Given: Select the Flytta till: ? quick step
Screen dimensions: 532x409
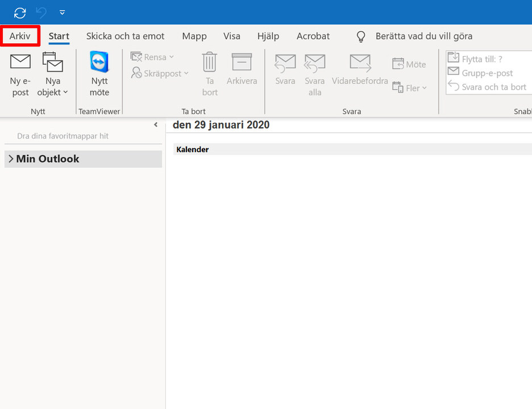Looking at the screenshot, I should pos(475,59).
